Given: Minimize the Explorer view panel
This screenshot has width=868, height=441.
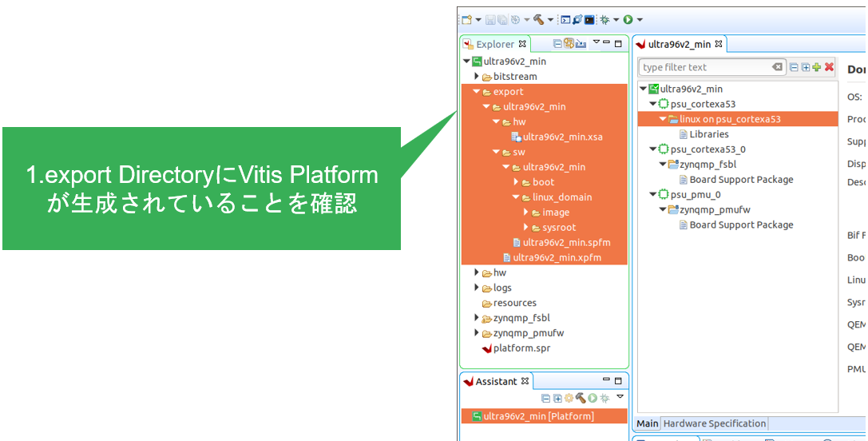Looking at the screenshot, I should (607, 43).
